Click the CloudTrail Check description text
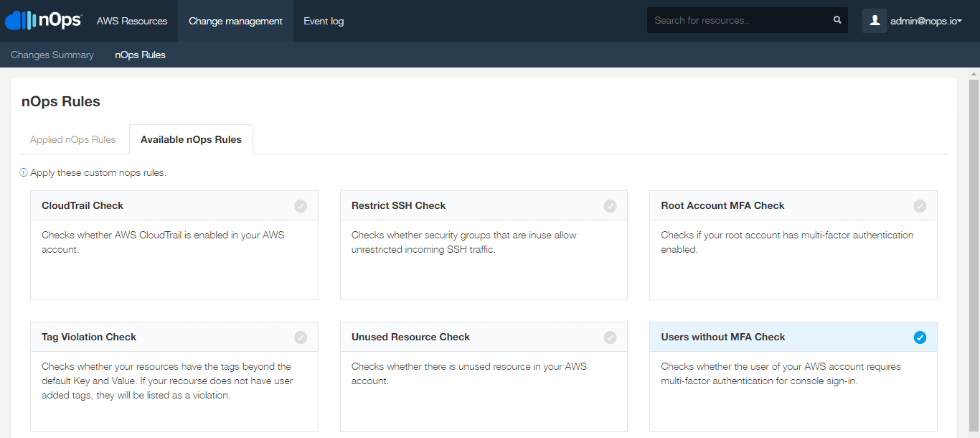 tap(163, 242)
